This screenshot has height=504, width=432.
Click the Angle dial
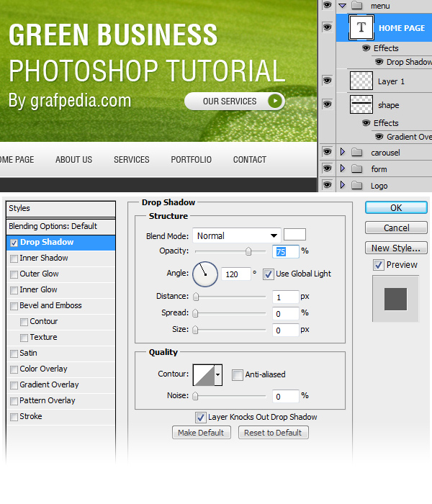[205, 274]
